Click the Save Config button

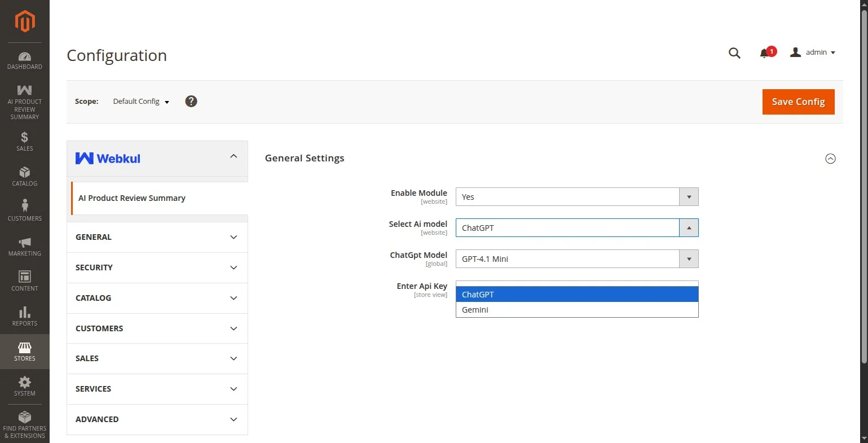tap(798, 102)
